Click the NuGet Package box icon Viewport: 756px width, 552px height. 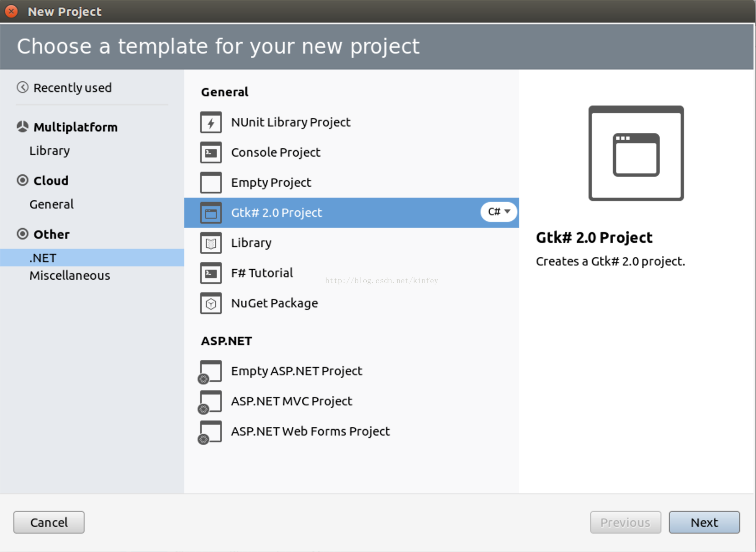pyautogui.click(x=211, y=304)
